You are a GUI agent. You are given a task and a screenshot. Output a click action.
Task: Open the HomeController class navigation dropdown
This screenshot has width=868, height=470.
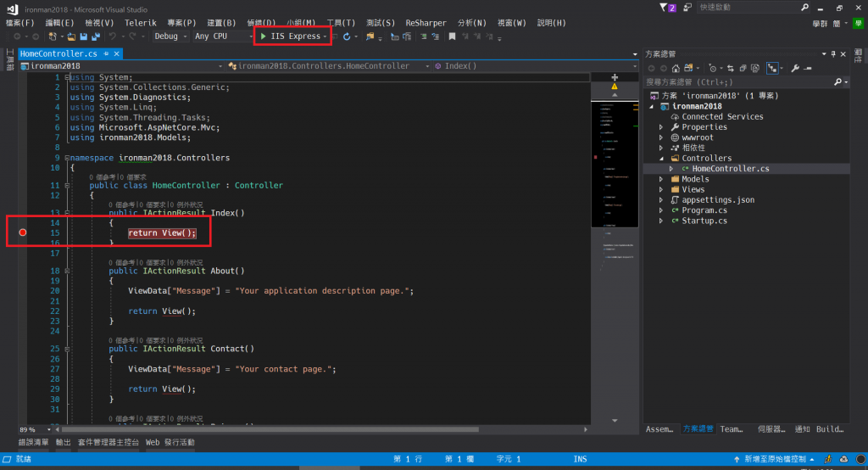[x=329, y=66]
